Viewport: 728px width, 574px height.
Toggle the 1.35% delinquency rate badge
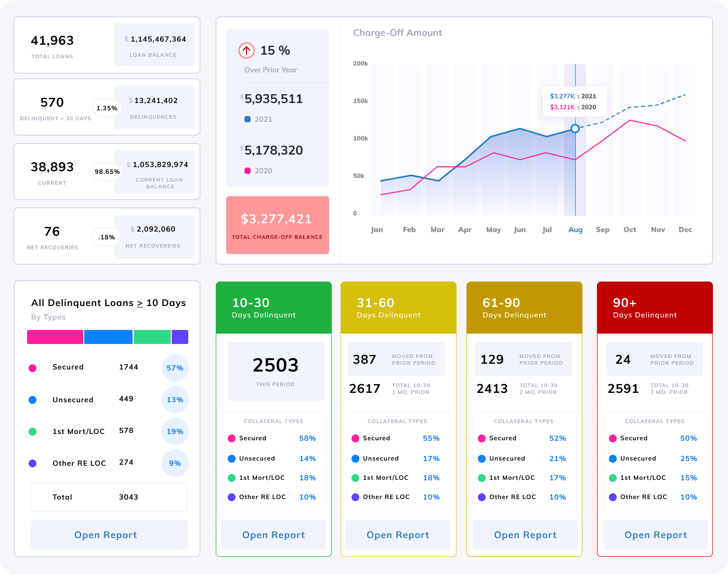[x=106, y=108]
